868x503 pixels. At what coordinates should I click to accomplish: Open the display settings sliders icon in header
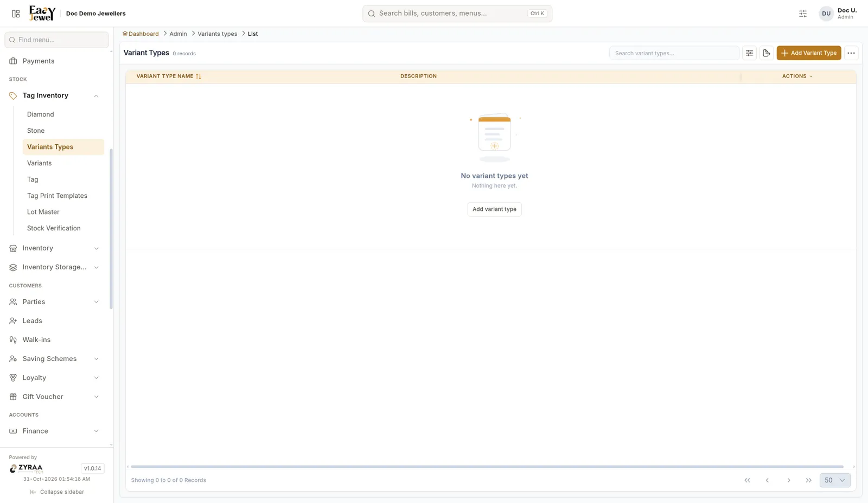pyautogui.click(x=803, y=14)
